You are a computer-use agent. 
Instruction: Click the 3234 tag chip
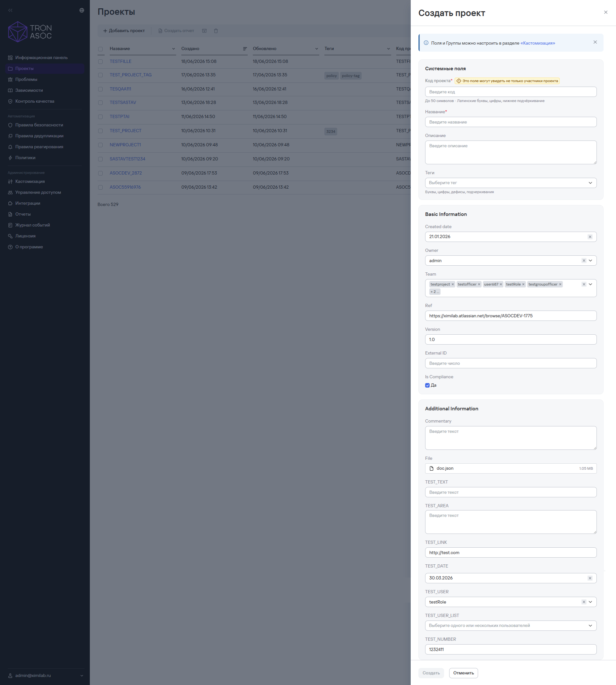point(331,132)
